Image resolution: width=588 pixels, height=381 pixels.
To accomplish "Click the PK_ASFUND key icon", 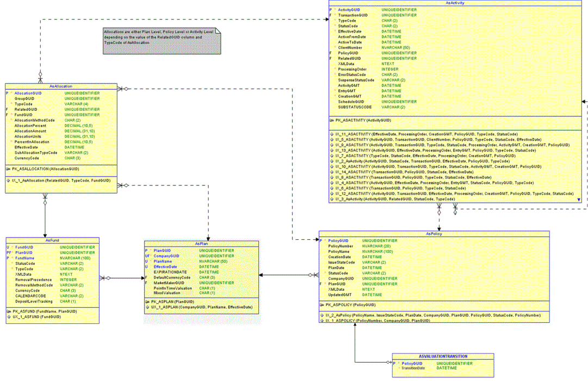I will pyautogui.click(x=8, y=311).
